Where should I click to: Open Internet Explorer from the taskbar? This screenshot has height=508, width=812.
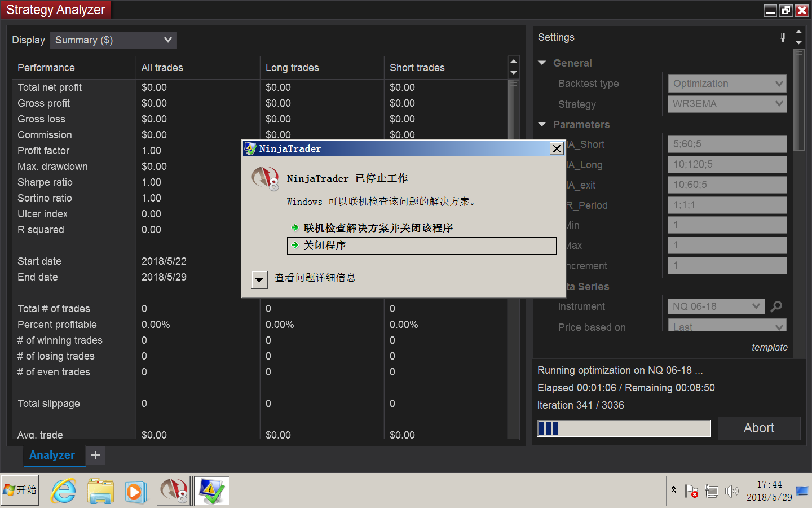63,491
